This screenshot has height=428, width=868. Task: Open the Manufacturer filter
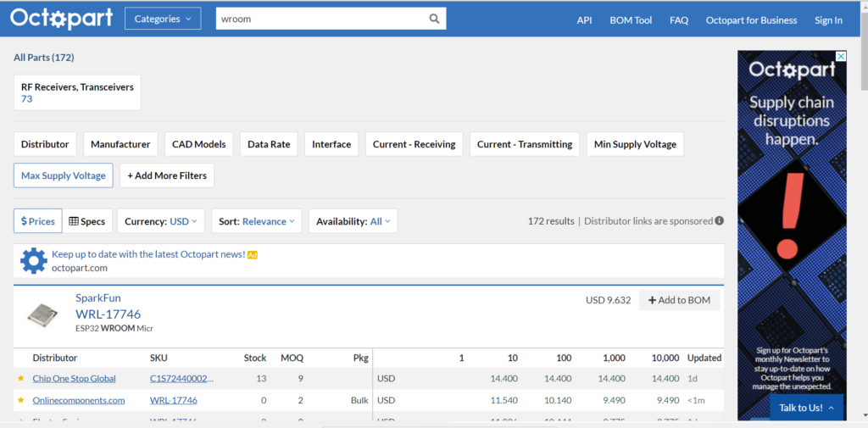120,144
